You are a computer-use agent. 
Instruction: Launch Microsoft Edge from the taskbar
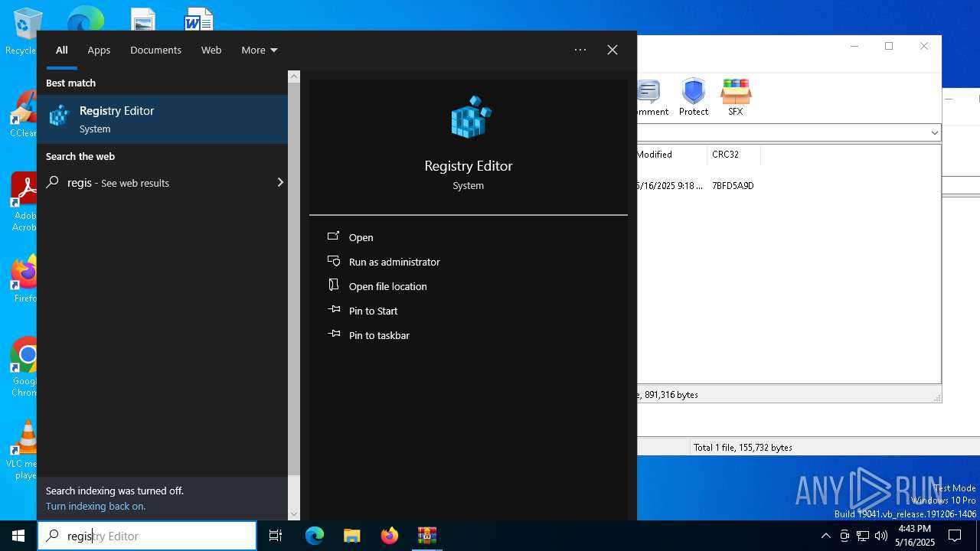click(x=315, y=536)
